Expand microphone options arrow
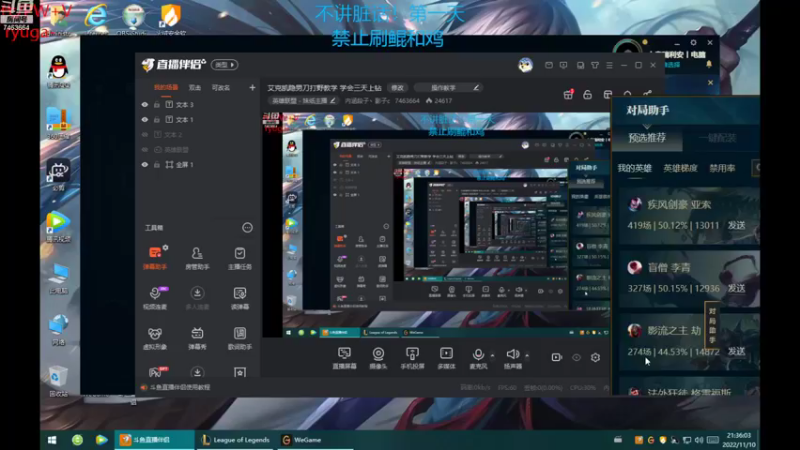Screen dimensions: 800x450 coord(492,355)
